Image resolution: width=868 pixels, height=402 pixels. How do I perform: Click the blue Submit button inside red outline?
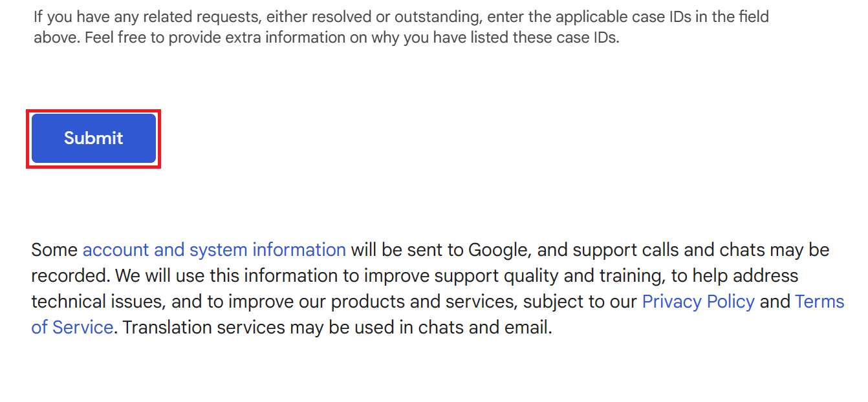[93, 138]
